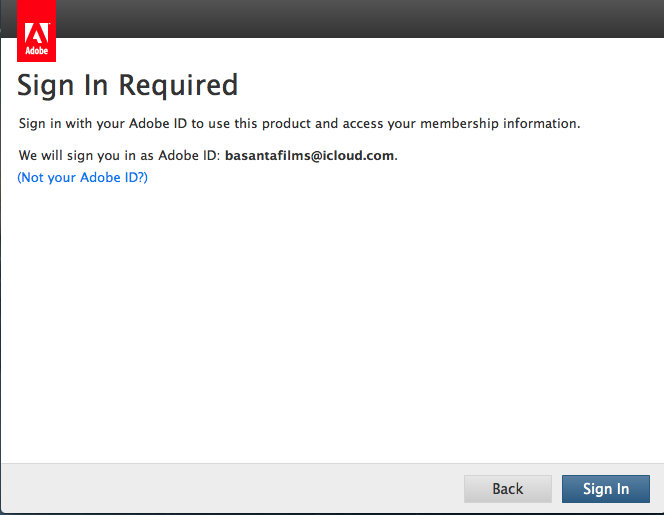The width and height of the screenshot is (664, 515).
Task: Click the 'Sign In Required' heading
Action: (128, 86)
